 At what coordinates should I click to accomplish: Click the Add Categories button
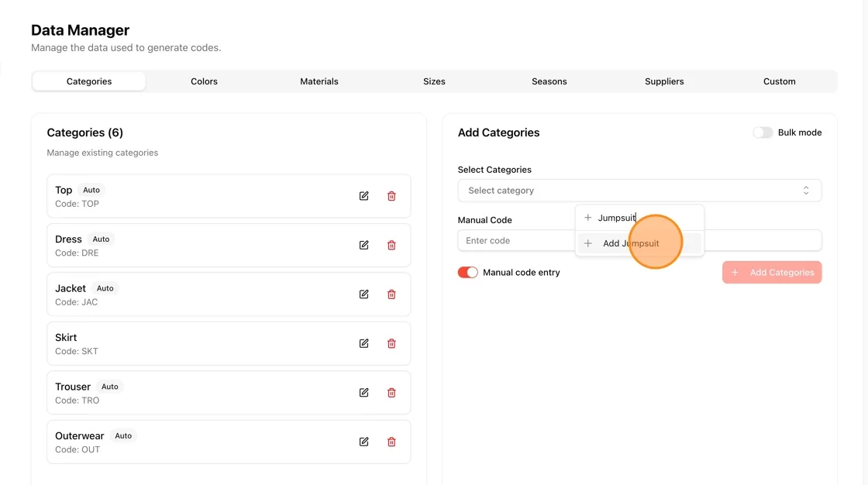click(772, 273)
